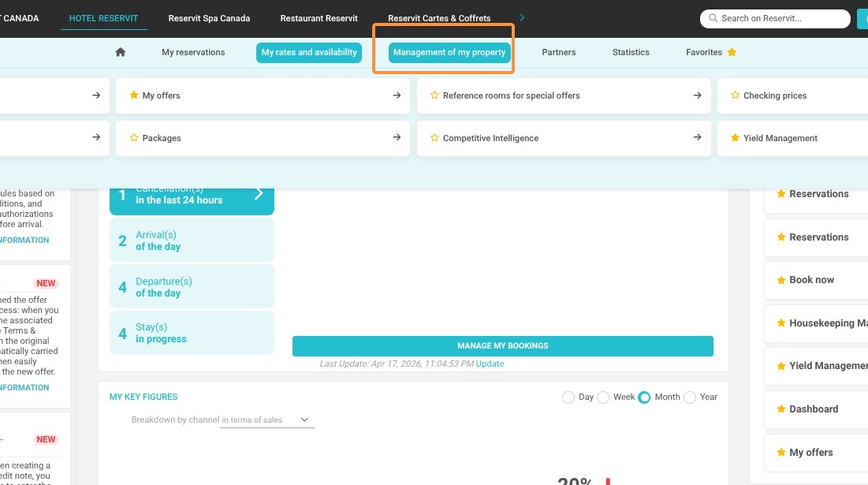Screen dimensions: 868x485
Task: Click the Update link
Action: pyautogui.click(x=490, y=364)
